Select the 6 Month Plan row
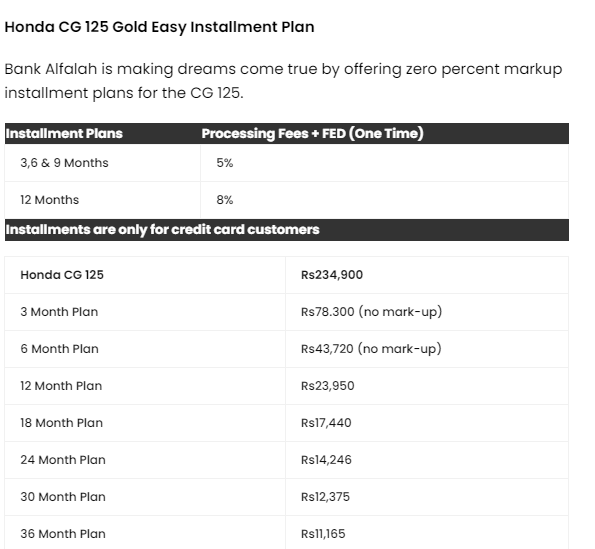Image resolution: width=595 pixels, height=549 pixels. tap(286, 349)
